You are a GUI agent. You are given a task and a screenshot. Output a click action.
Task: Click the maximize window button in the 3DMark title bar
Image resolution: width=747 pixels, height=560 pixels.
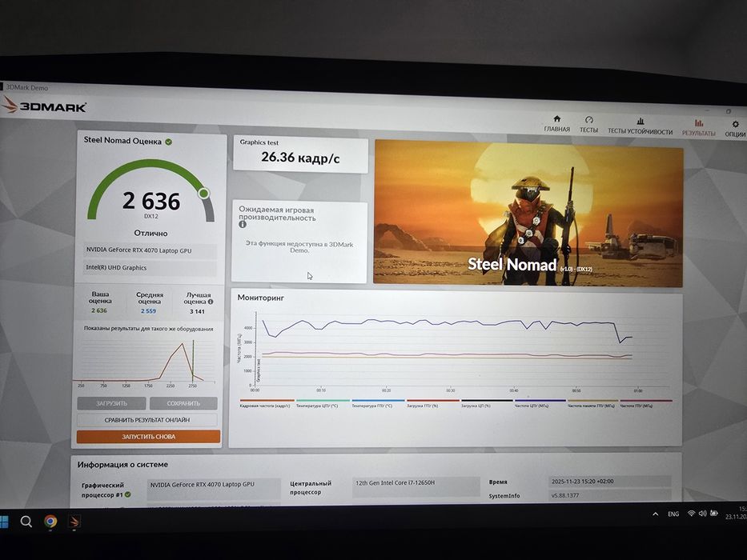729,111
